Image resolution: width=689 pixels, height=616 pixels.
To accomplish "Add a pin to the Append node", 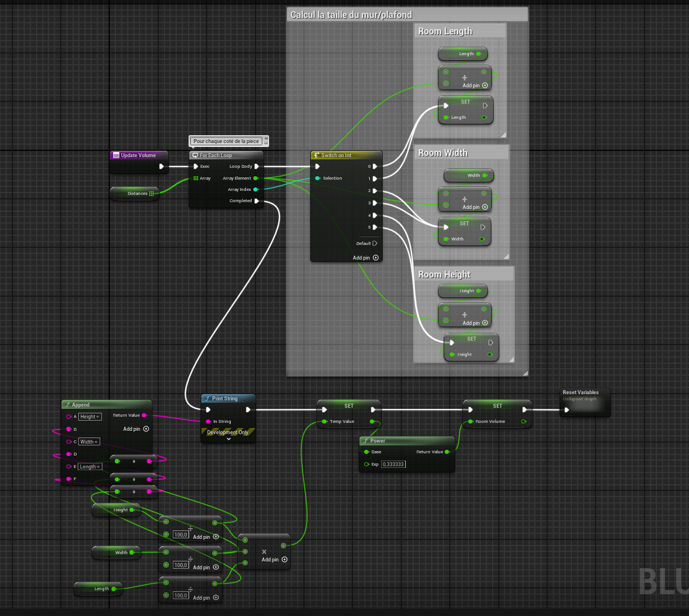I will coord(146,429).
